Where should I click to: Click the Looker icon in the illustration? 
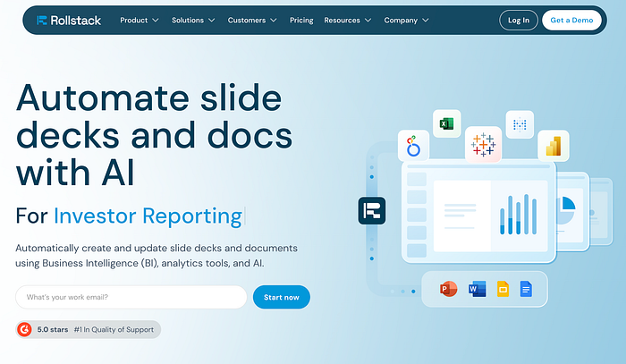click(x=413, y=146)
